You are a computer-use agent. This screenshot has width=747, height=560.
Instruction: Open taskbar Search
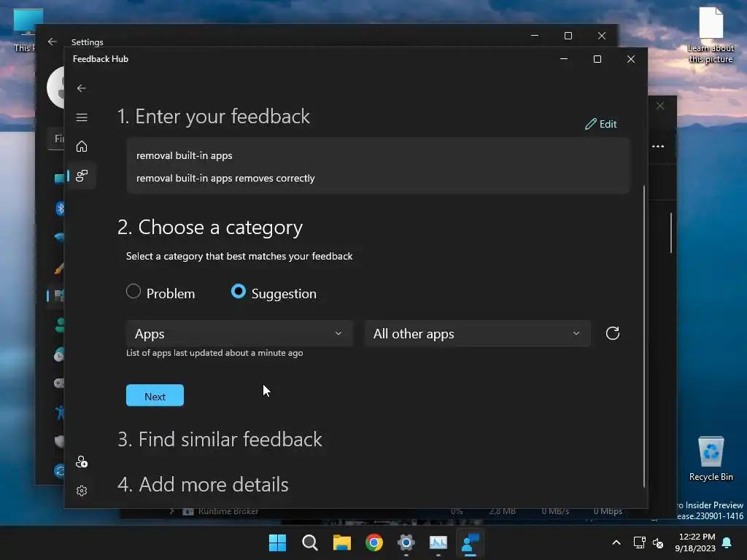(309, 542)
